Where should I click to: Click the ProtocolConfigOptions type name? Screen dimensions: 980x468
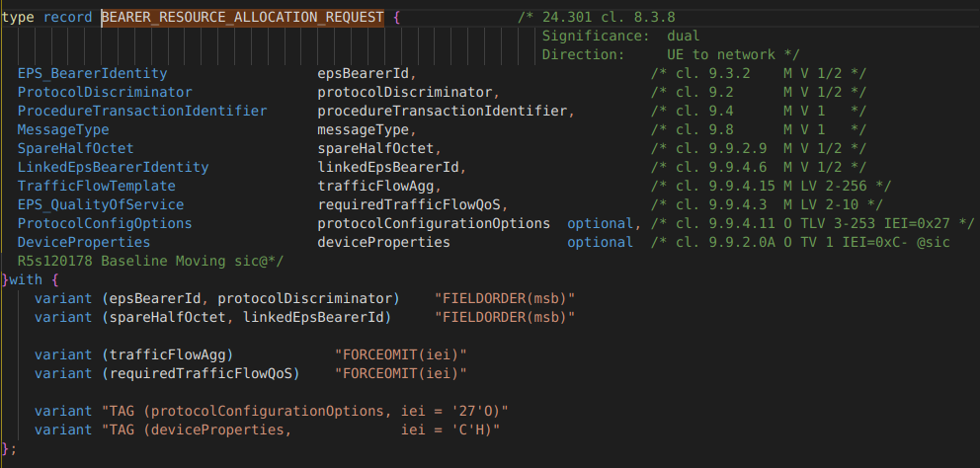click(x=105, y=224)
